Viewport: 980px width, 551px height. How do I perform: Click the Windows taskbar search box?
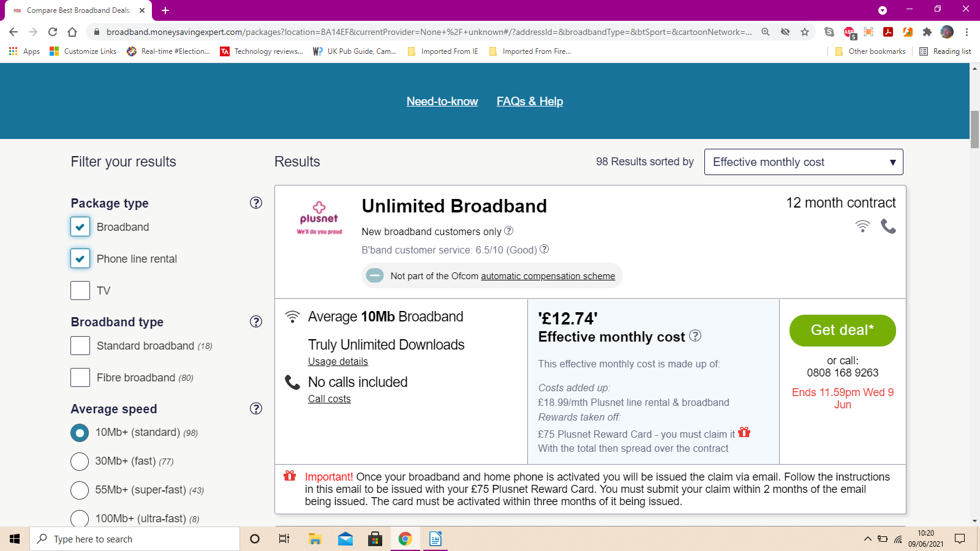click(x=135, y=539)
